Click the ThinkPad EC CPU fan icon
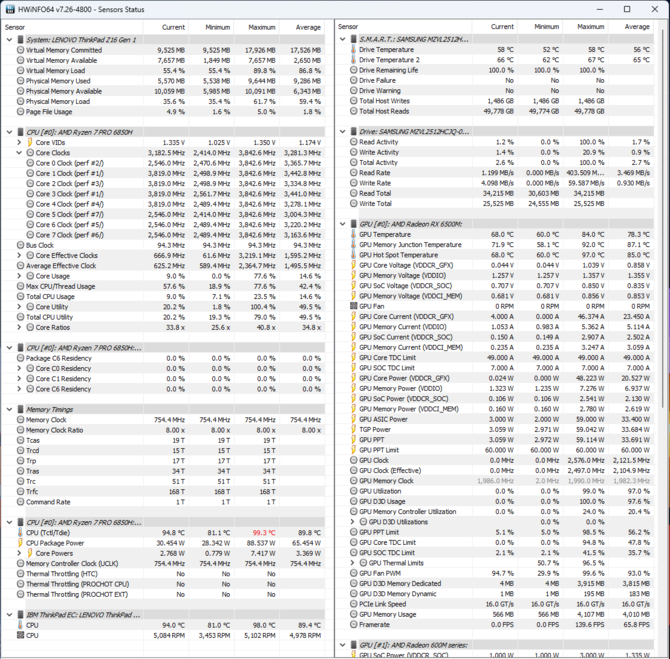 [20, 635]
